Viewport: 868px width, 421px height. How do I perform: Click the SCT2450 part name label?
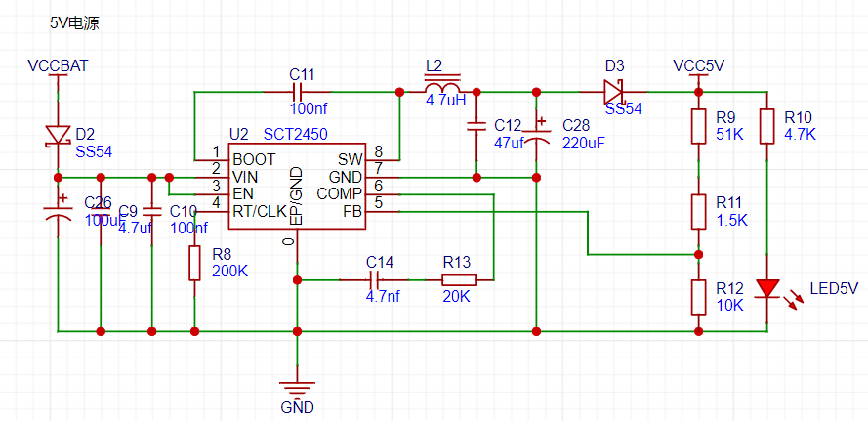(x=295, y=134)
